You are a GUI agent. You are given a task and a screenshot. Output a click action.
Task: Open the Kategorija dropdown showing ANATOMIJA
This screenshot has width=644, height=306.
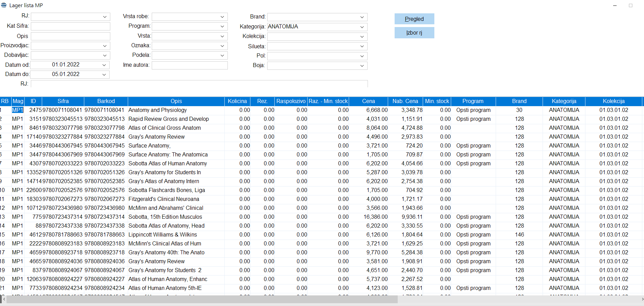pos(362,27)
